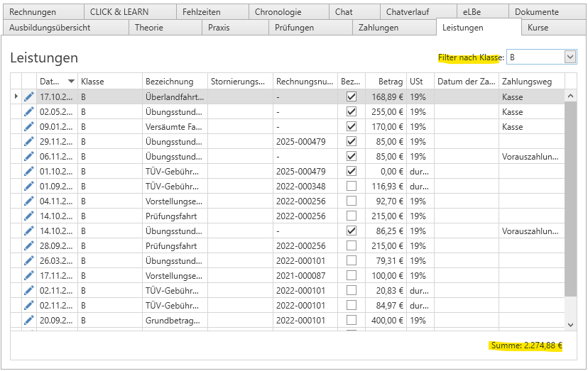Sort by the Bezeichnung column header
Image resolution: width=588 pixels, height=371 pixels.
[x=175, y=82]
